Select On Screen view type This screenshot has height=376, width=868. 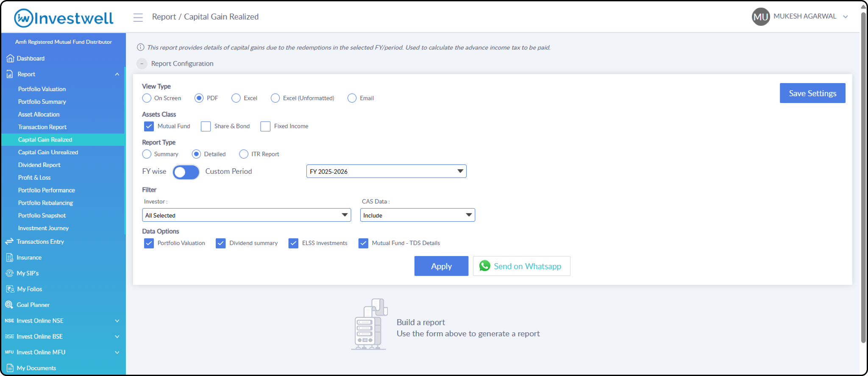147,98
